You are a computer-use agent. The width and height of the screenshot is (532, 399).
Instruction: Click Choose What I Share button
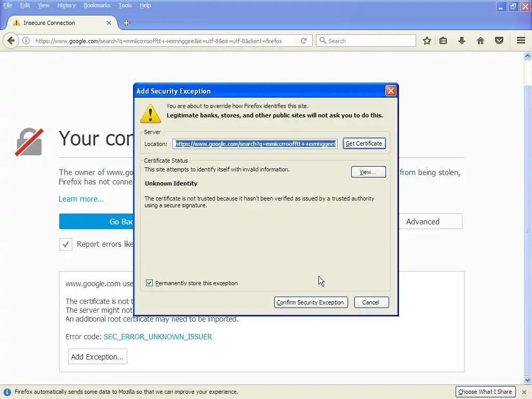[485, 392]
